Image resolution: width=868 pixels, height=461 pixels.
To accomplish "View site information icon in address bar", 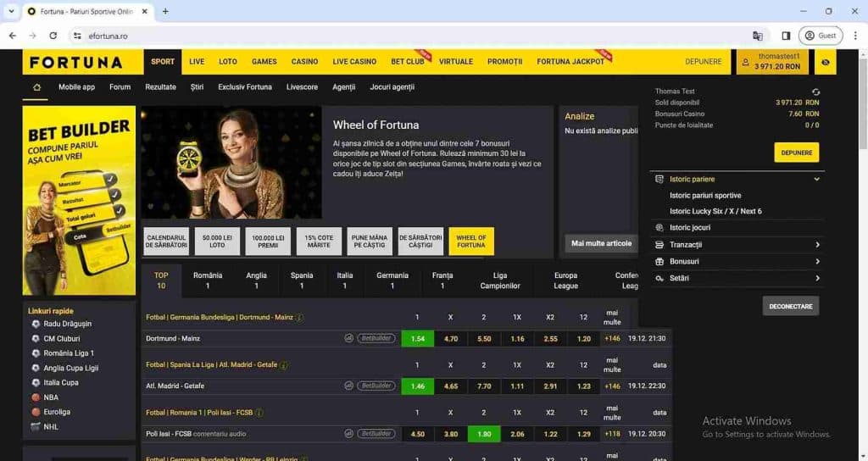I will pos(77,36).
